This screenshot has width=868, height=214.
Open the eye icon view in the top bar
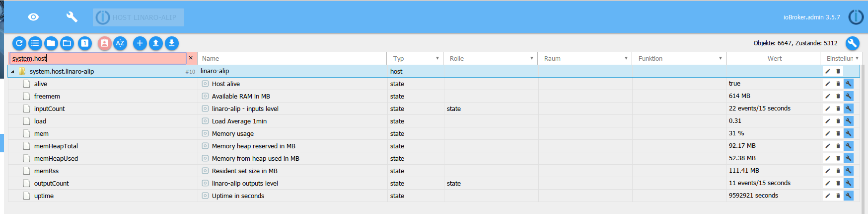[33, 17]
